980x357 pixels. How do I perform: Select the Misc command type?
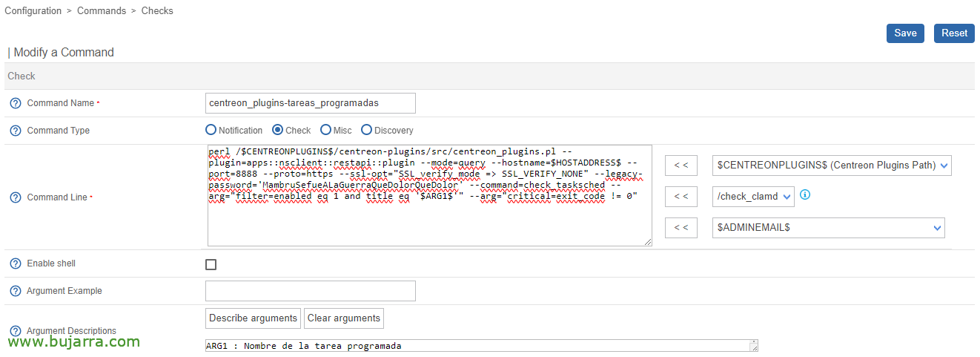click(325, 130)
